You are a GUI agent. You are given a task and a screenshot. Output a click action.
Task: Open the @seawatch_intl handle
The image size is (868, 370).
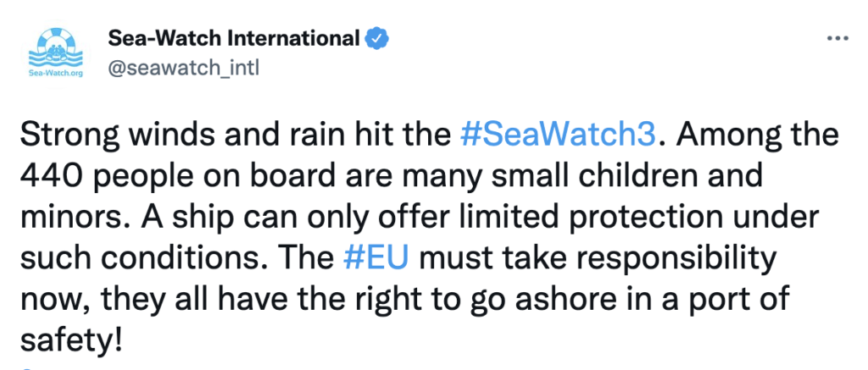(183, 69)
